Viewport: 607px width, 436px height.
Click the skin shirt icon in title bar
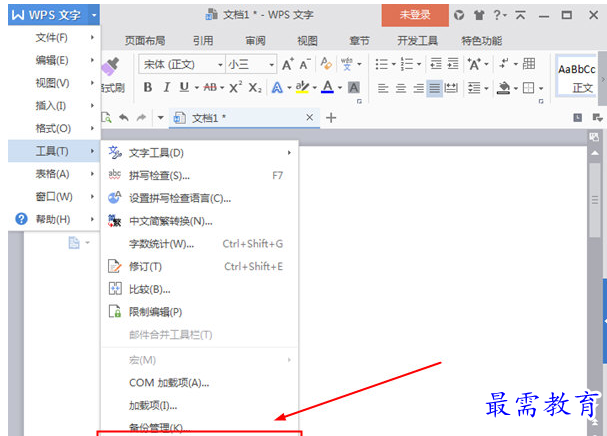479,15
